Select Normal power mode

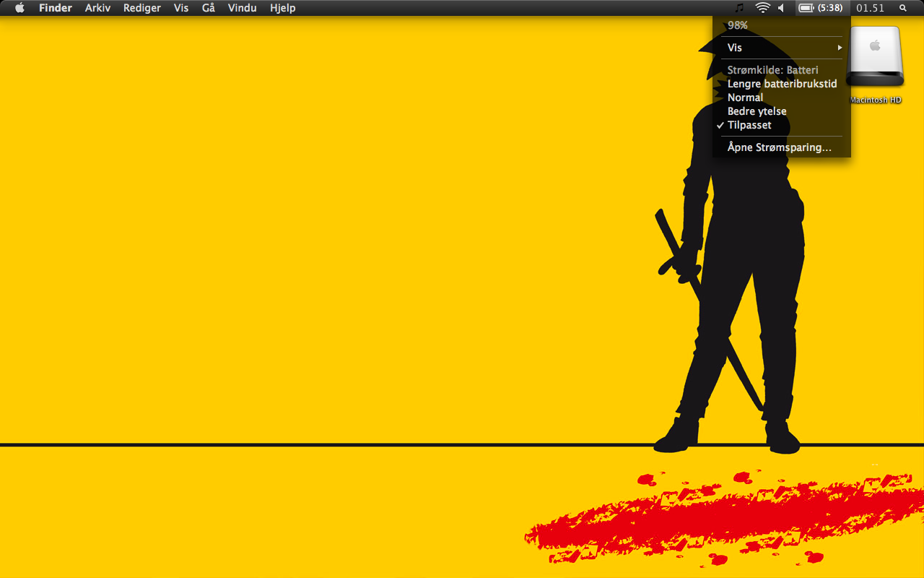[x=782, y=98]
